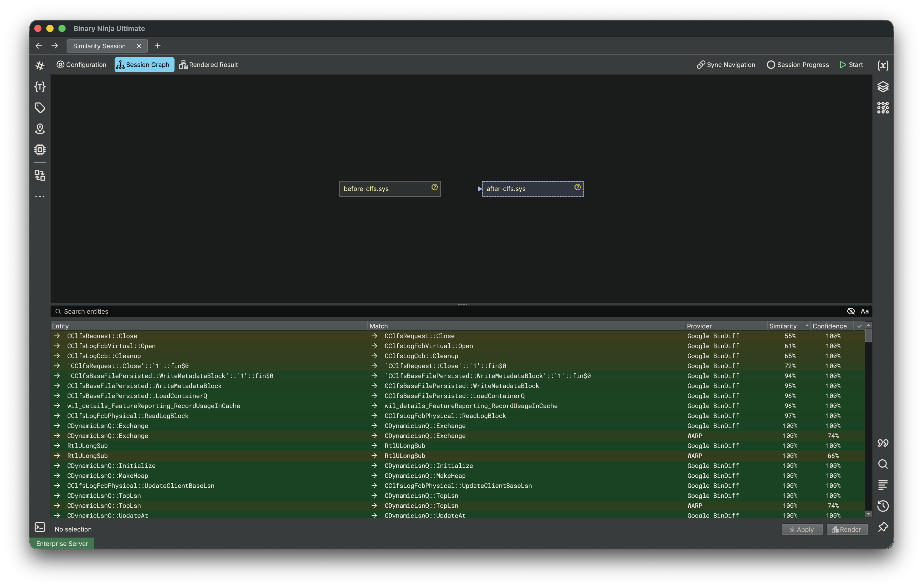
Task: Open the Tags sidebar icon
Action: coord(40,108)
